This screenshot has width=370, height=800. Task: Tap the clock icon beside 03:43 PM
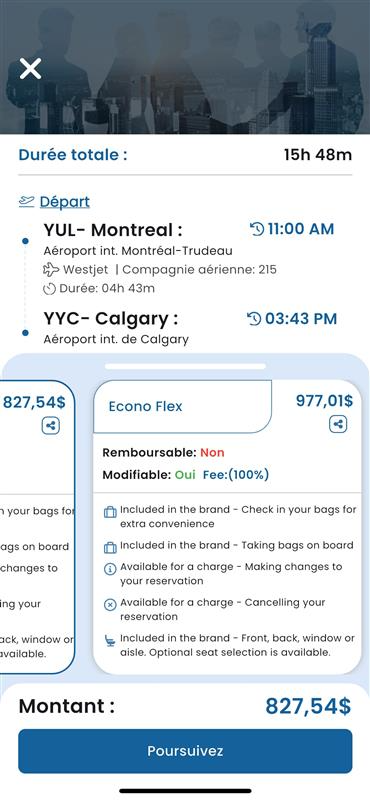click(x=254, y=319)
